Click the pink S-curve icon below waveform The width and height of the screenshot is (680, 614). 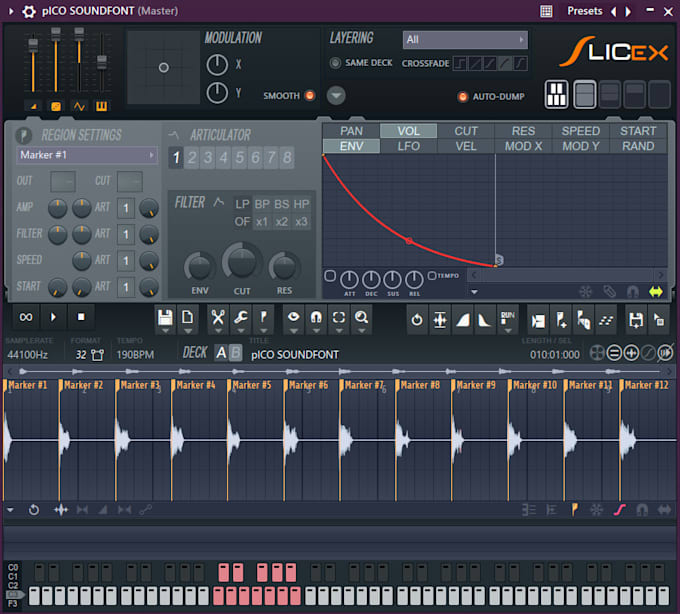click(620, 509)
